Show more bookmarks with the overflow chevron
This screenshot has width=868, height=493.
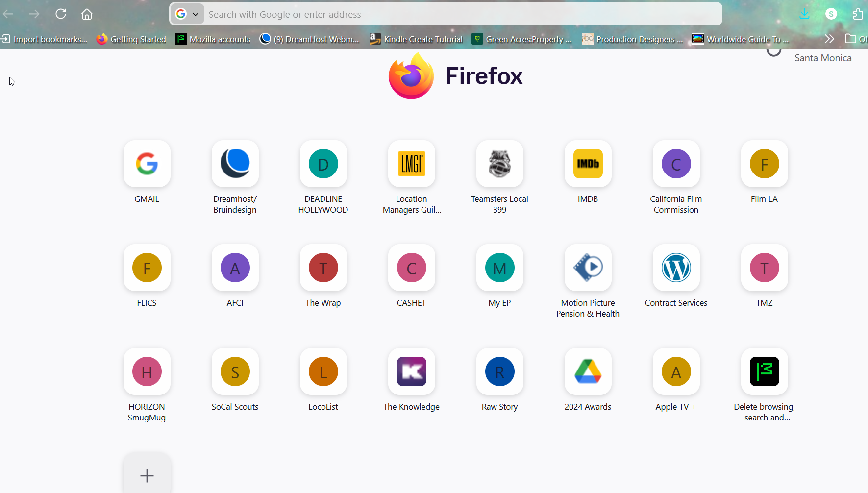click(829, 39)
